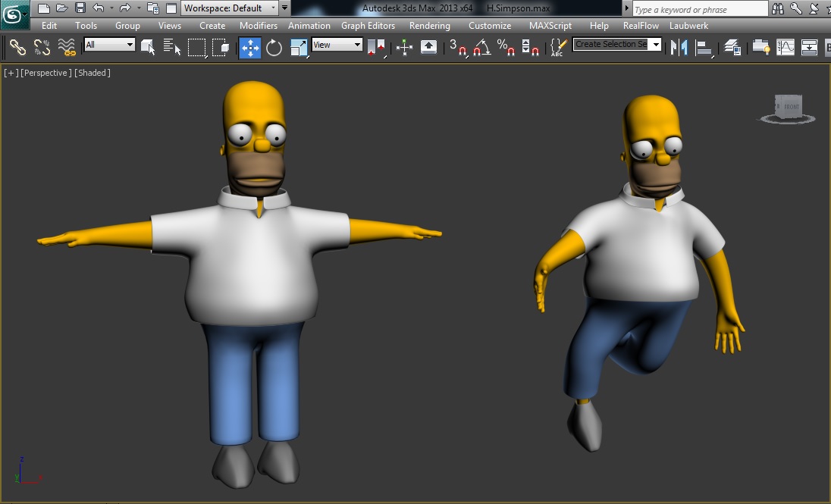Image resolution: width=831 pixels, height=504 pixels.
Task: Open the Laubwerk menu
Action: click(688, 26)
